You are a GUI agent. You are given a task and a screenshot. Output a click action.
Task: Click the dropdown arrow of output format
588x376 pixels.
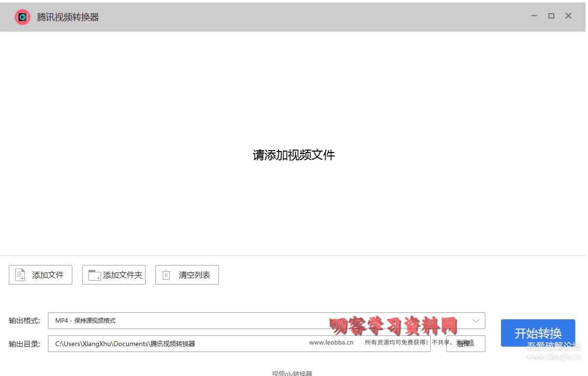tap(476, 321)
